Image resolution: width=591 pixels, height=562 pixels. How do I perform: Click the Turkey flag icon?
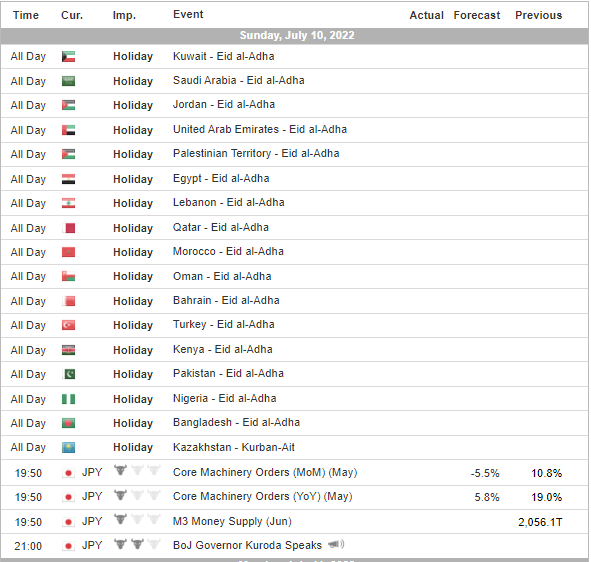point(69,325)
